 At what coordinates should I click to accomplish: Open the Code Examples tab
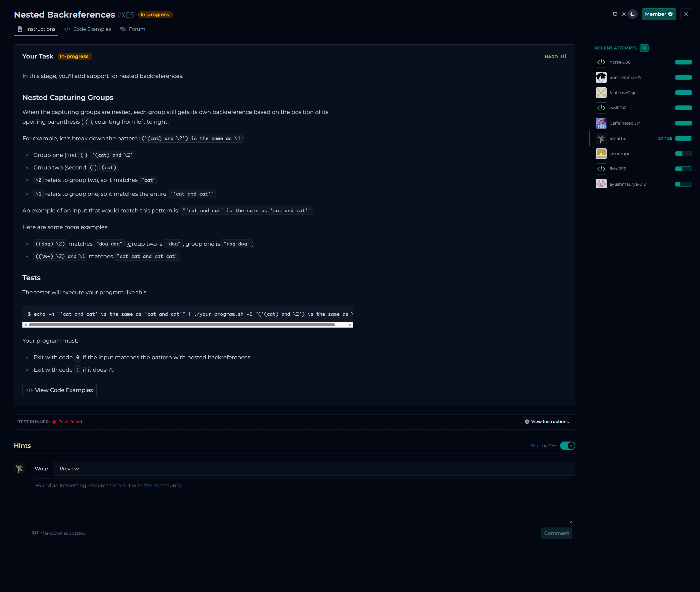[x=88, y=29]
